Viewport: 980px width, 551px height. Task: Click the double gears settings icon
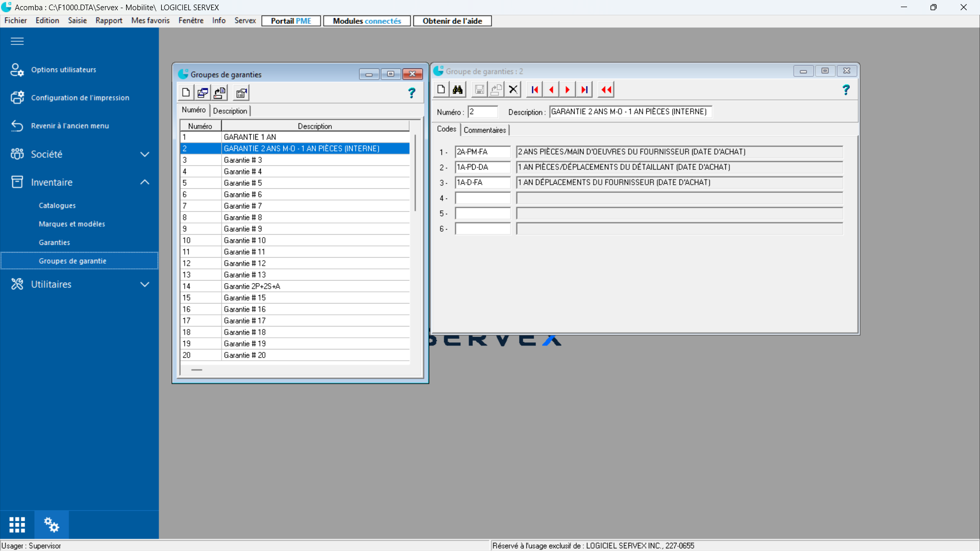tap(52, 524)
